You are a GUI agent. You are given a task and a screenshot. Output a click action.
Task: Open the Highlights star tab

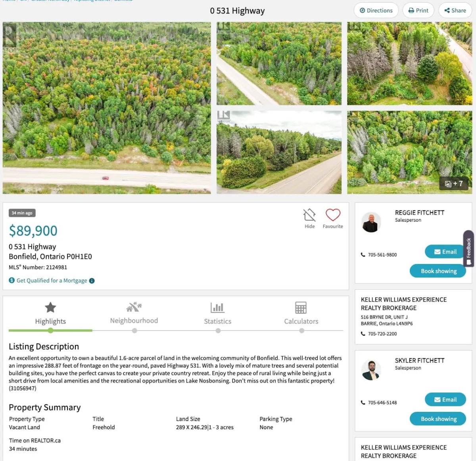coord(50,307)
